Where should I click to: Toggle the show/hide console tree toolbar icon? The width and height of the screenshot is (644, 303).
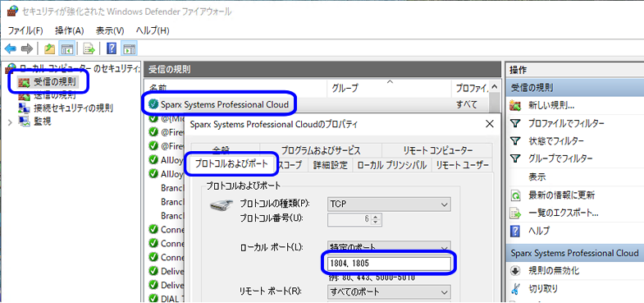point(66,49)
